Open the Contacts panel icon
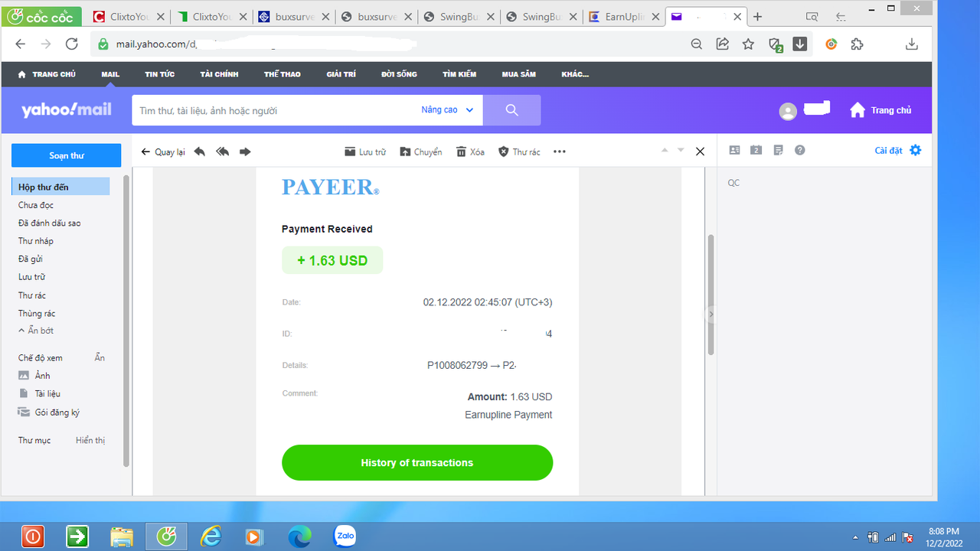The height and width of the screenshot is (551, 980). [734, 151]
